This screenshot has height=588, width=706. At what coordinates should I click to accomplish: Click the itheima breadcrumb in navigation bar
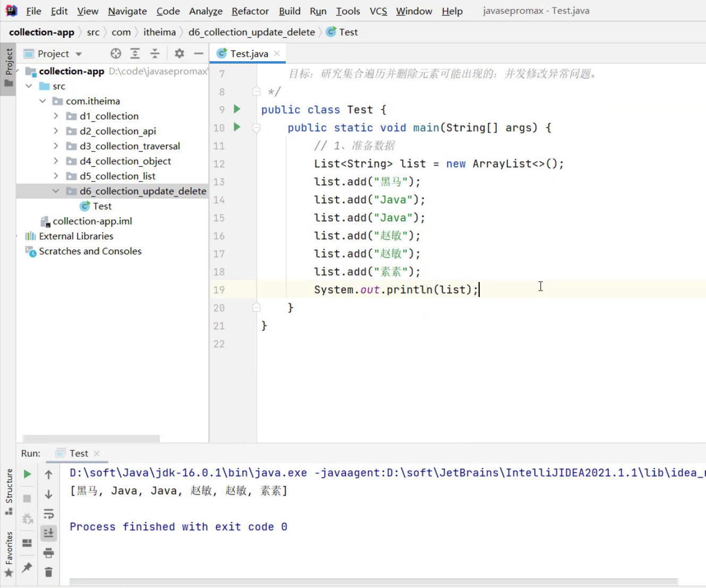coord(159,32)
